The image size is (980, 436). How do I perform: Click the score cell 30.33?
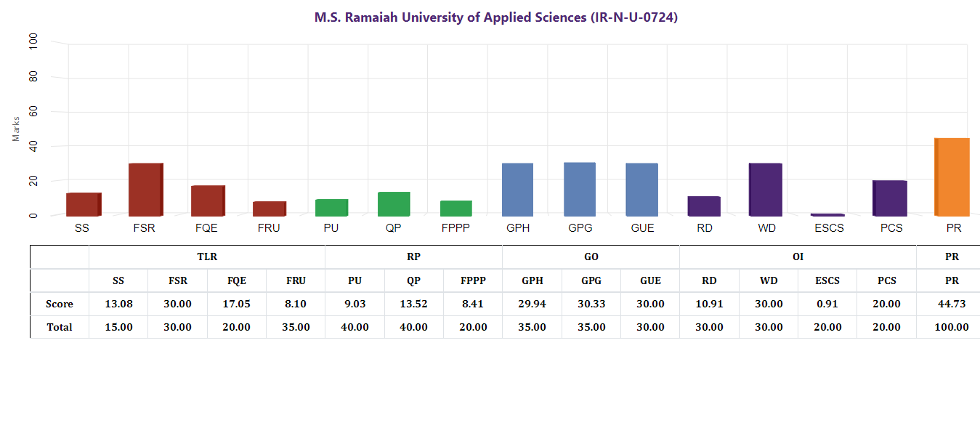(591, 304)
